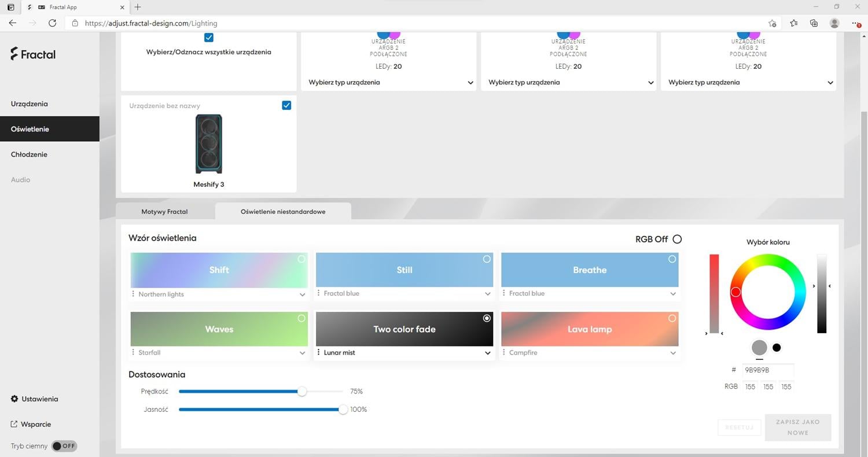Open the browser profile avatar
868x457 pixels.
click(834, 23)
